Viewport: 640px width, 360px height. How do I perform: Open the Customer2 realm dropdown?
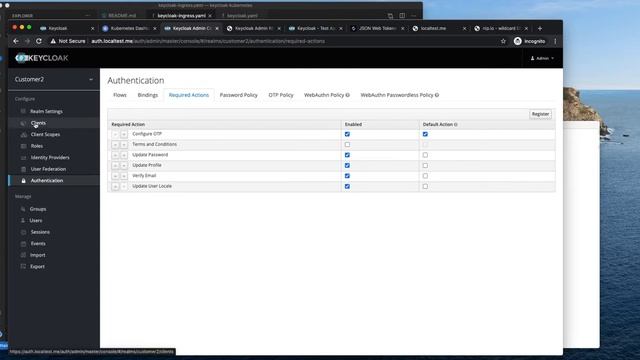(x=53, y=80)
